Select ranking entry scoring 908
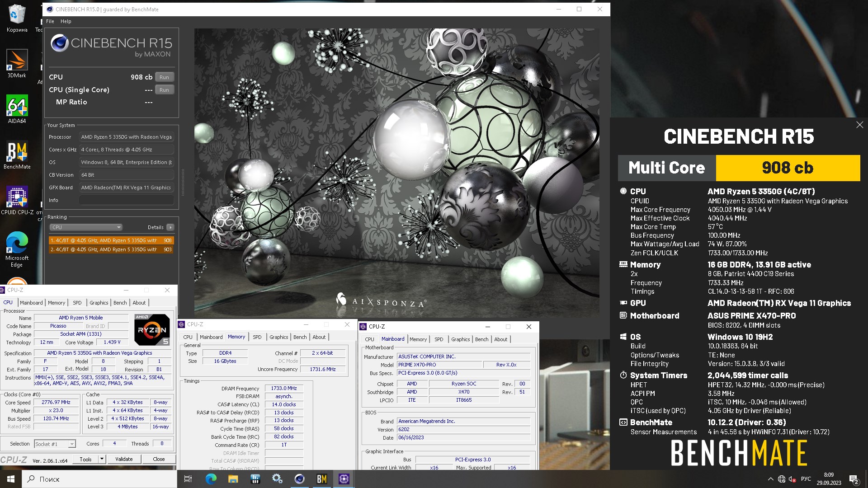 [111, 240]
